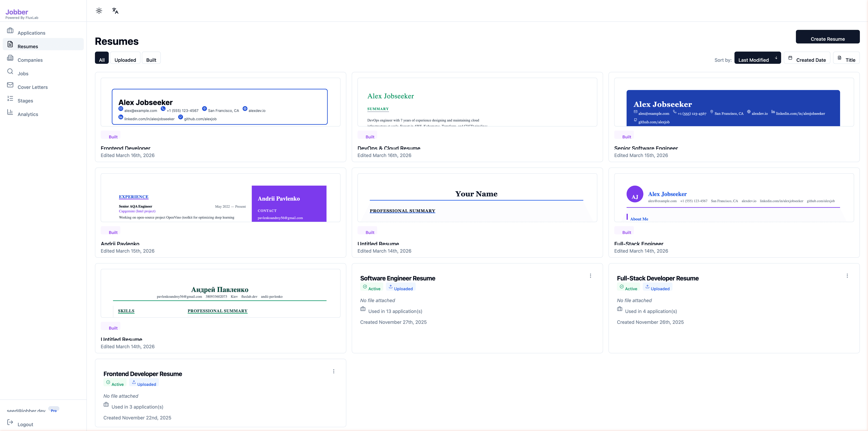Toggle light/dark theme with sun icon
Viewport: 868px width, 431px height.
[x=99, y=10]
